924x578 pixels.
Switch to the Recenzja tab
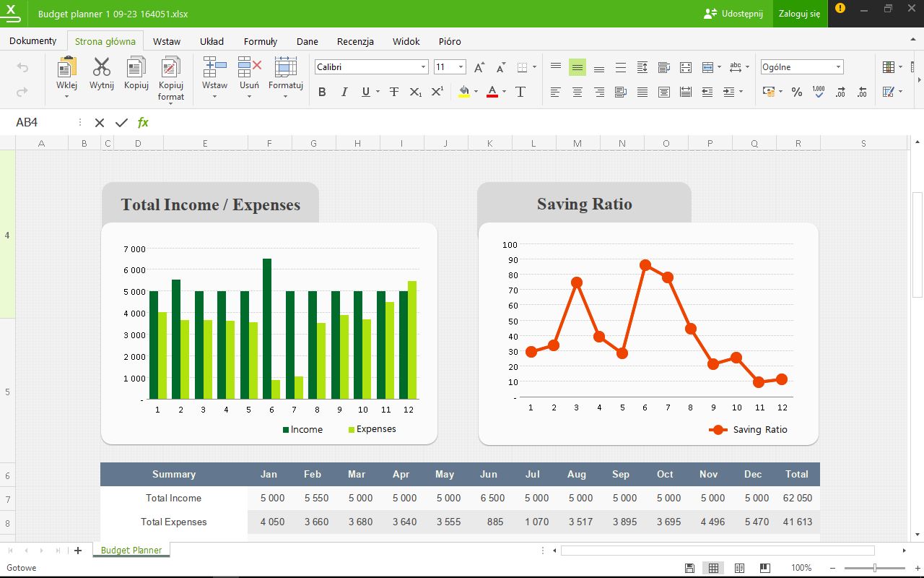pyautogui.click(x=355, y=41)
